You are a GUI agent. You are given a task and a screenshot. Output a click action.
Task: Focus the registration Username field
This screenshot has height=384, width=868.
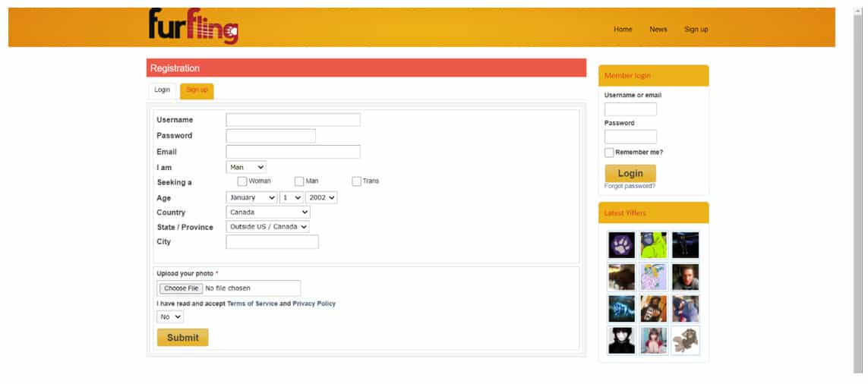point(293,120)
